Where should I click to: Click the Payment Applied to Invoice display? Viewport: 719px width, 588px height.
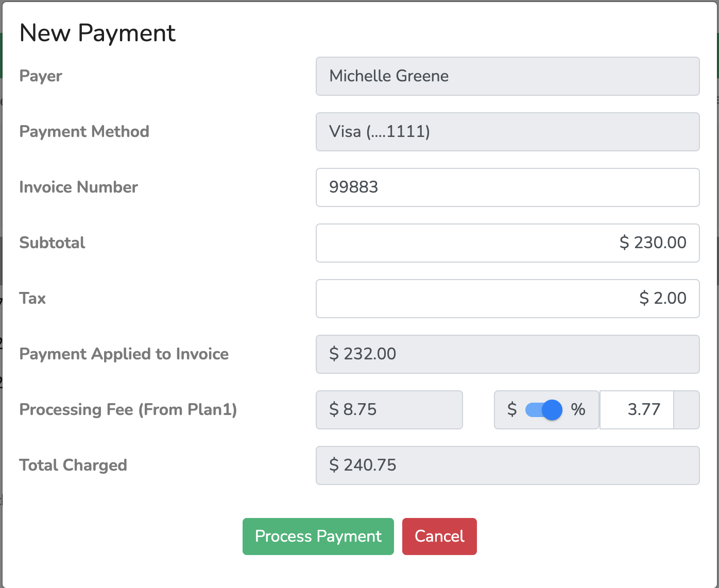[507, 354]
